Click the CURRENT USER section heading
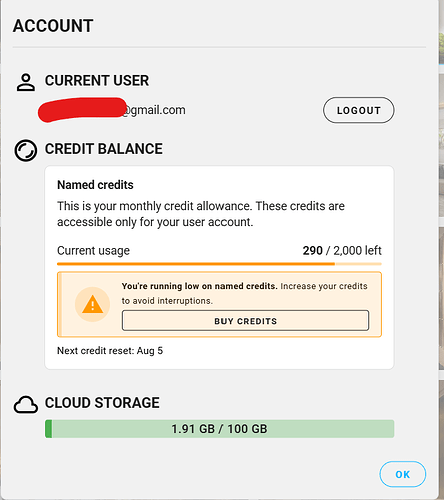 tap(97, 80)
